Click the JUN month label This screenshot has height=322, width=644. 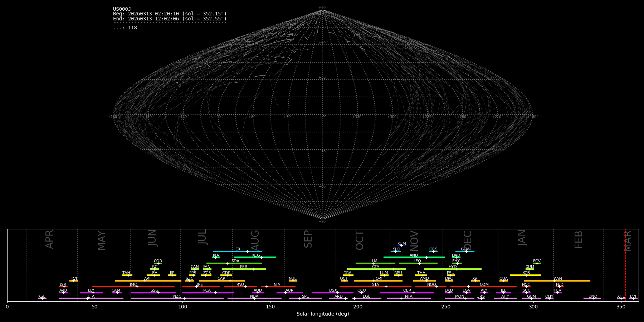click(152, 238)
